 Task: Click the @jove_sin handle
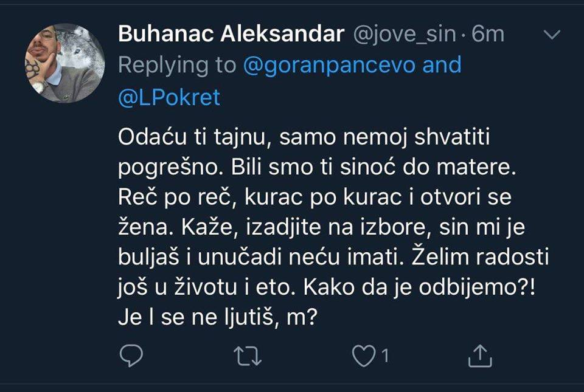coord(405,35)
